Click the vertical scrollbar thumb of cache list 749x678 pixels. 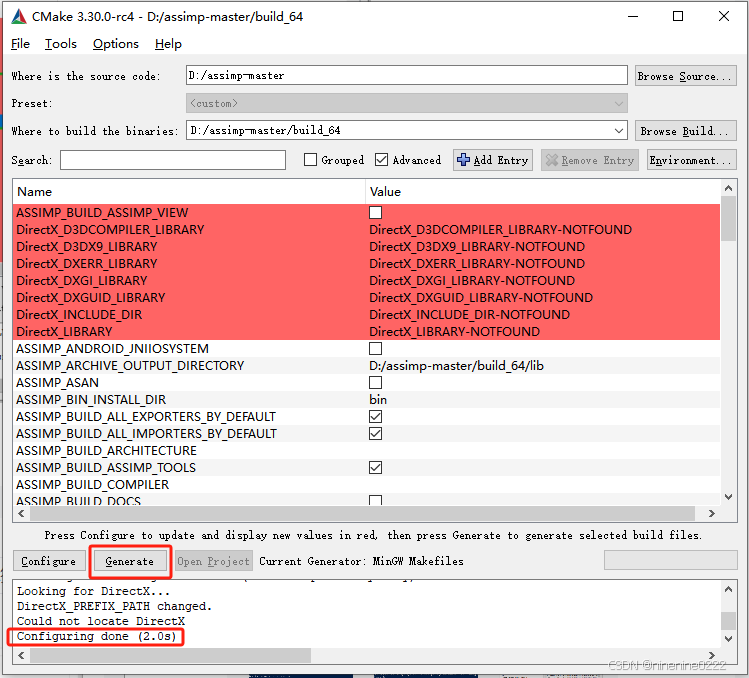pyautogui.click(x=728, y=219)
